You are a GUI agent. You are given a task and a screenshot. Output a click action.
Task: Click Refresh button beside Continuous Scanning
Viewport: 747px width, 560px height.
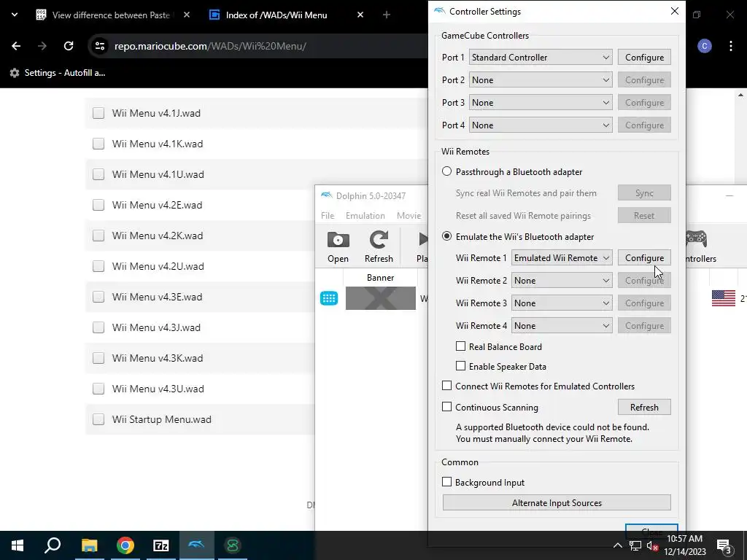click(644, 407)
